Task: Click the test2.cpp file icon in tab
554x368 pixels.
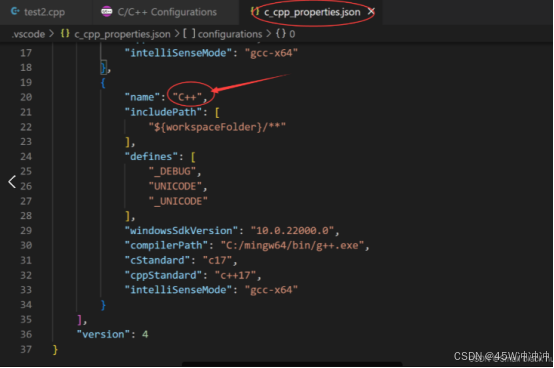Action: tap(15, 12)
